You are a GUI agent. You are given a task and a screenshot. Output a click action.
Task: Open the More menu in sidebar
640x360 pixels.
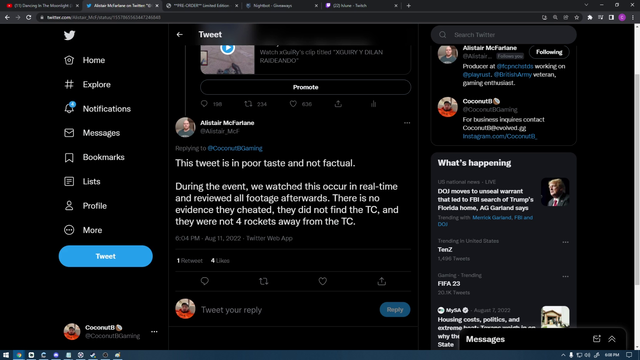83,230
